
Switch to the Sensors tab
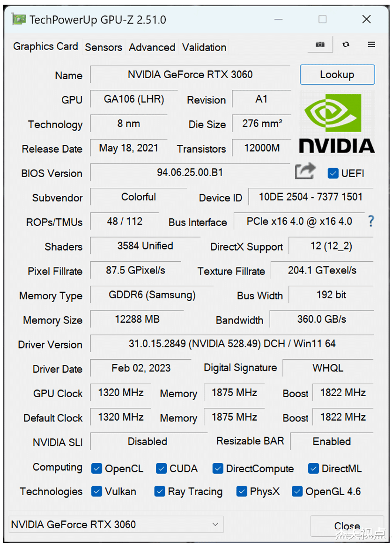(x=104, y=47)
